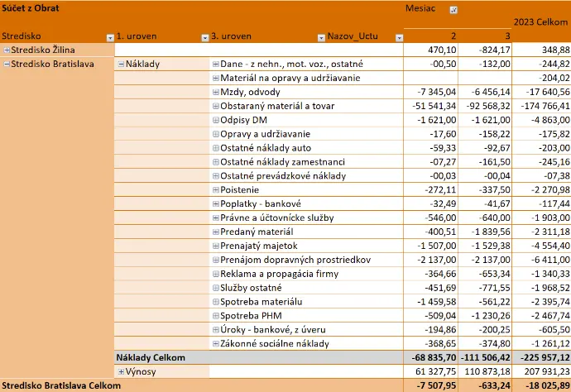Screen dimensions: 571x392
Task: Click the value -92 568,32
Action: [488, 106]
